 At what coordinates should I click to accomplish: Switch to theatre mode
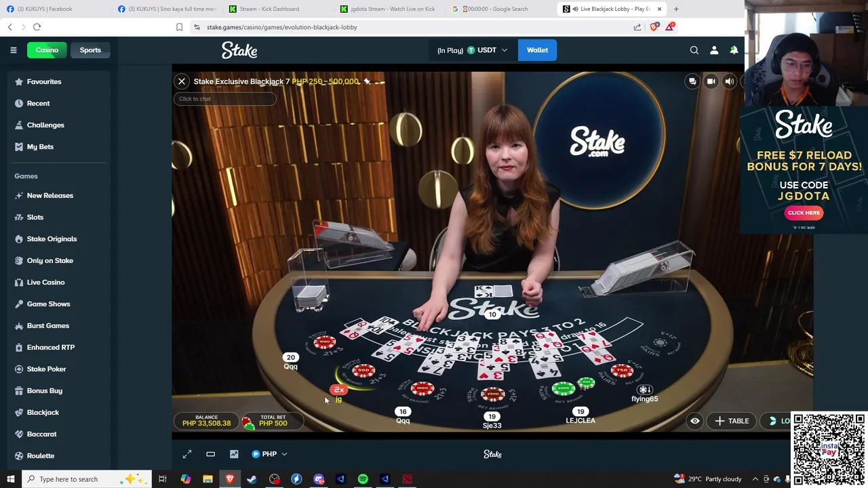tap(210, 454)
